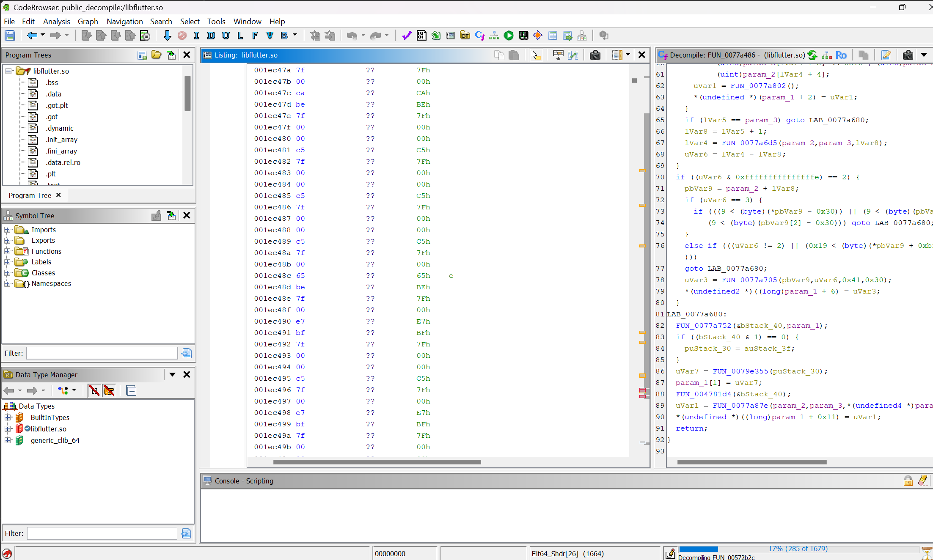Expand BuiltInTypes in Data Types
933x560 pixels.
tap(8, 417)
